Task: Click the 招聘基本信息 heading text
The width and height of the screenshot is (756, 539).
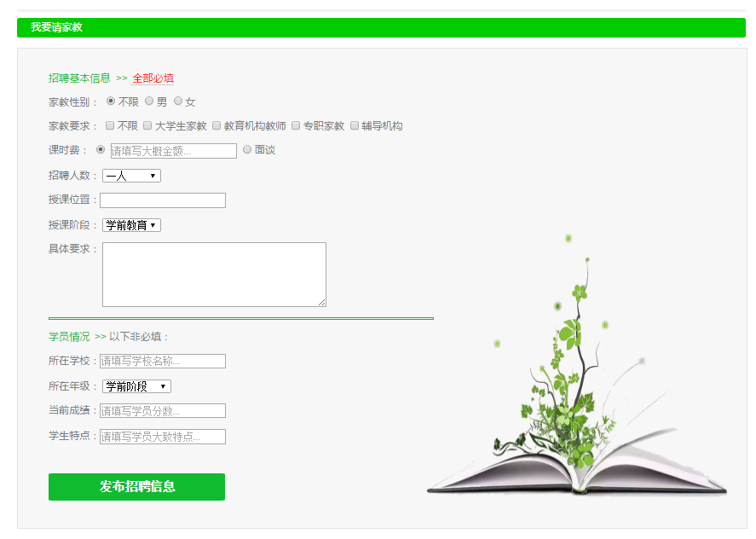Action: 79,78
